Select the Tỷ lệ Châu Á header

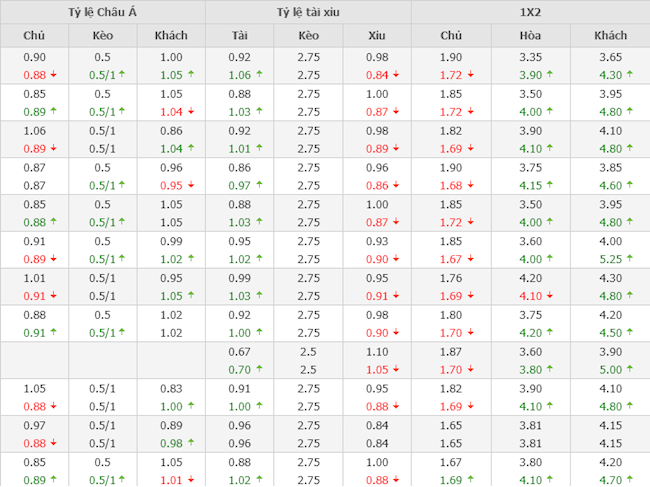pyautogui.click(x=103, y=12)
